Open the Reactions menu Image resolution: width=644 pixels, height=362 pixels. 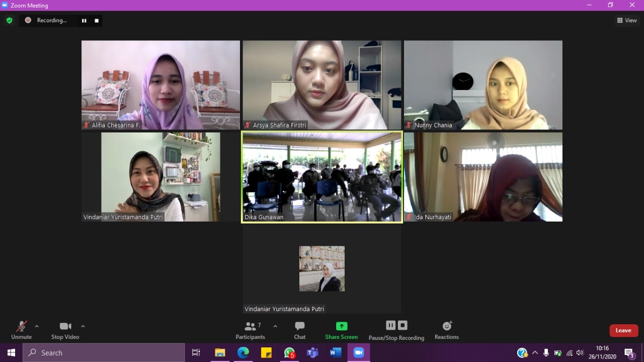[447, 330]
